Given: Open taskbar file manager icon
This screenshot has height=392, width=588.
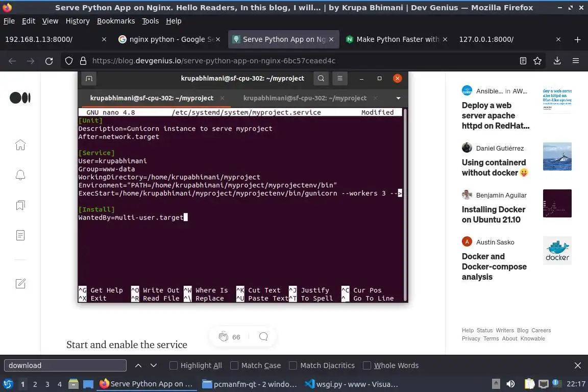Looking at the screenshot, I should [73, 384].
